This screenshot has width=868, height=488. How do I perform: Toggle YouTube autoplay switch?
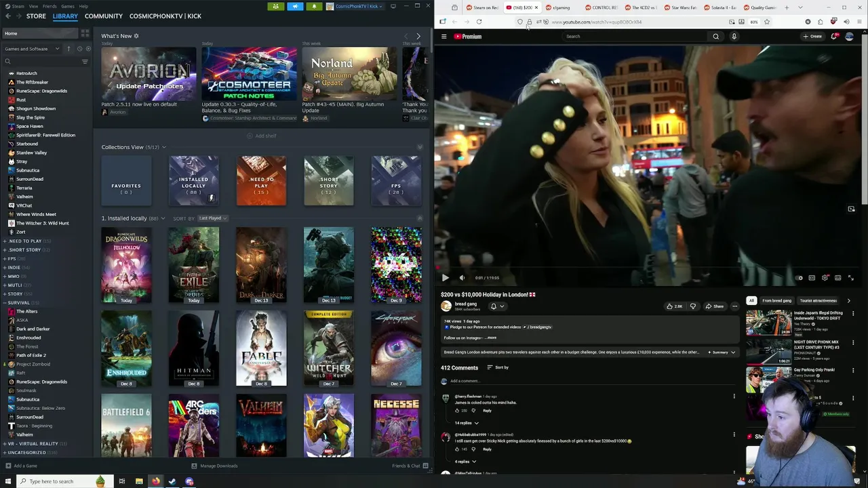(799, 278)
